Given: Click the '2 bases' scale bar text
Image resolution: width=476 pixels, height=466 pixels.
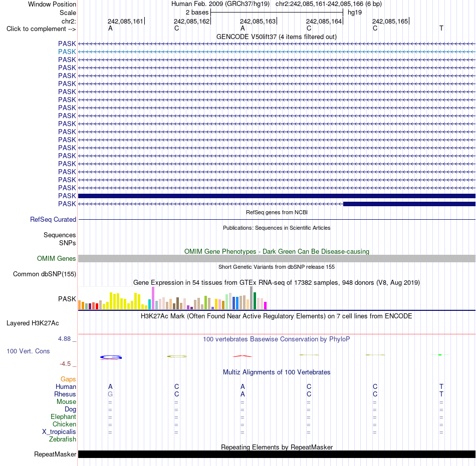Looking at the screenshot, I should click(x=197, y=13).
